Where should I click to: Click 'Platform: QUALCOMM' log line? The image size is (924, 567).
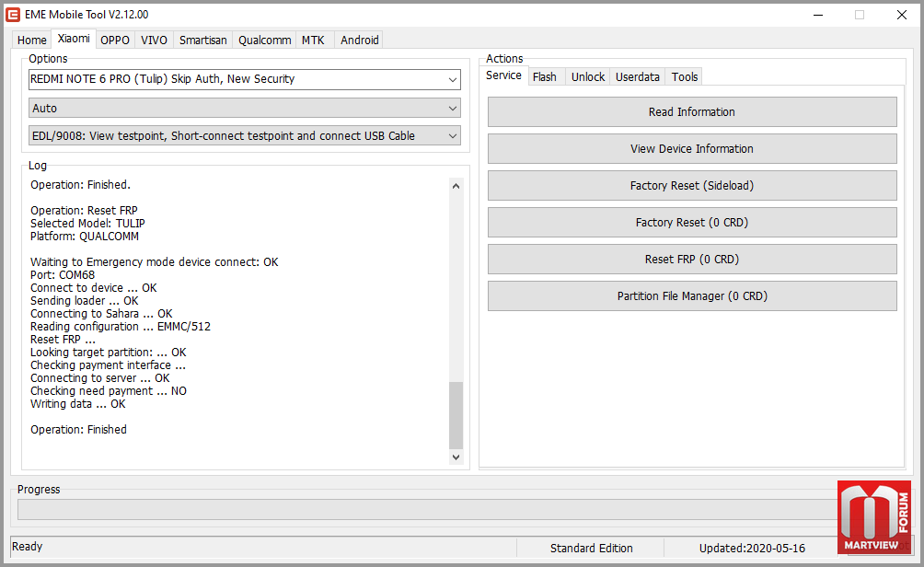click(85, 237)
